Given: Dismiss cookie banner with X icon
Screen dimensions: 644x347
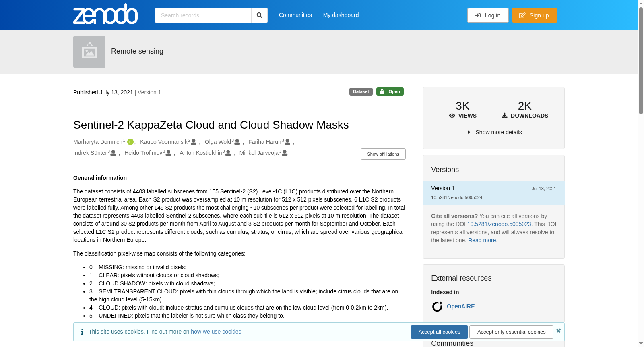Looking at the screenshot, I should (558, 331).
